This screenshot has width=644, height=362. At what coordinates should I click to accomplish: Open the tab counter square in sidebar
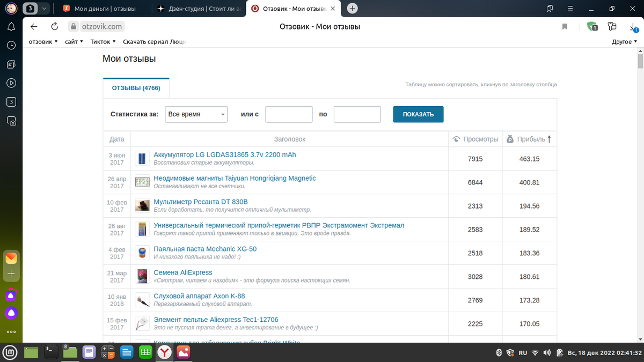(11, 102)
